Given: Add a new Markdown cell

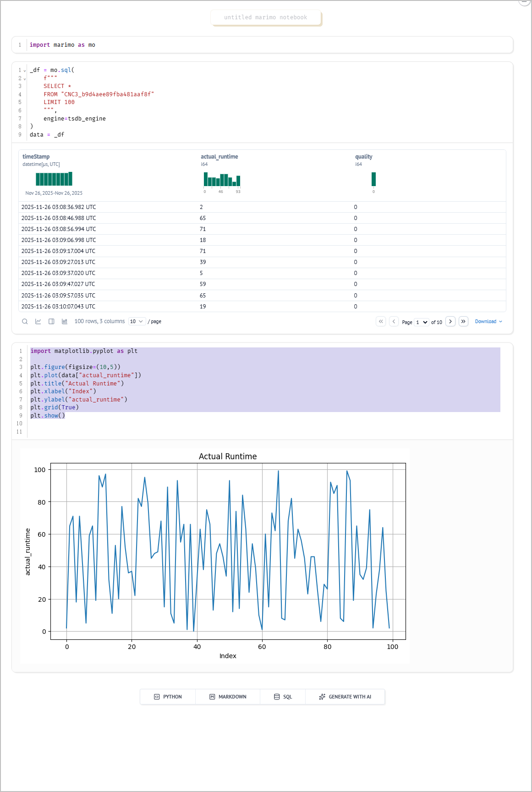Looking at the screenshot, I should (x=228, y=697).
